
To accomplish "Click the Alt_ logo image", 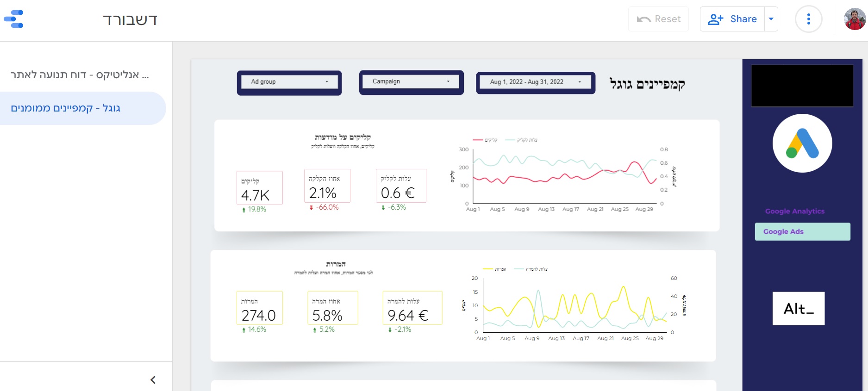I will (x=798, y=309).
